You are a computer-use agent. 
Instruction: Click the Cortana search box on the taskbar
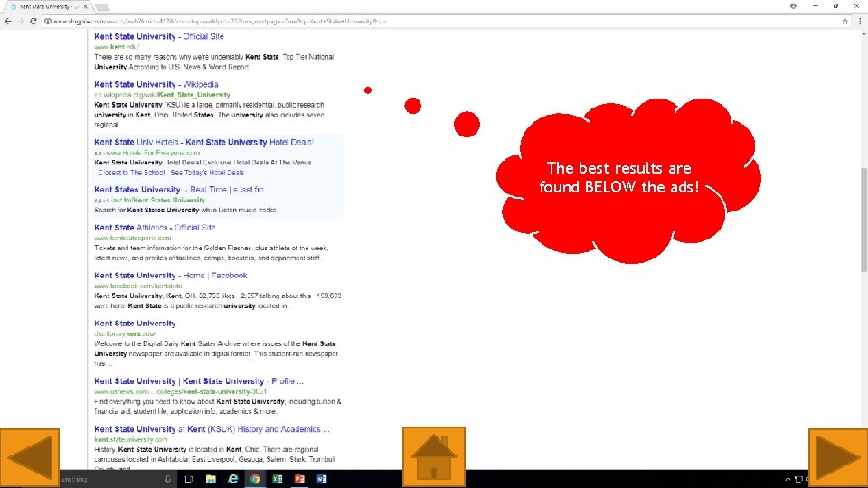tap(112, 479)
